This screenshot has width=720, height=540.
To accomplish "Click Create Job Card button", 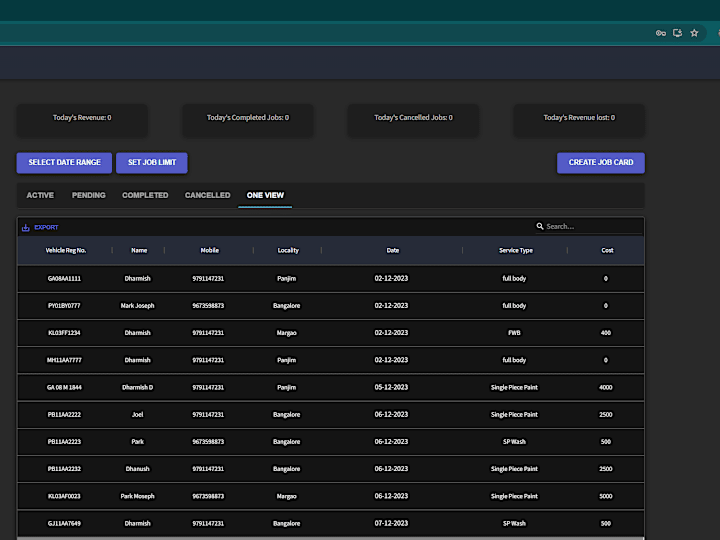I will coord(601,163).
